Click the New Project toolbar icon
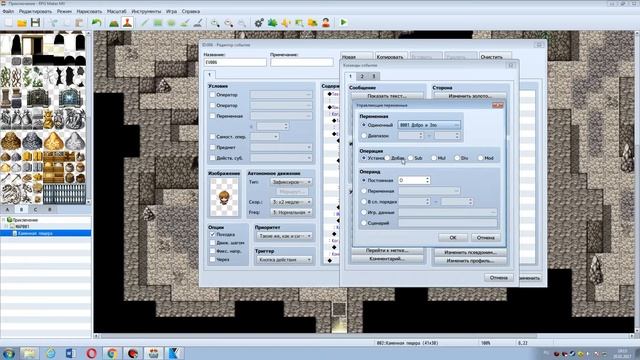640x360 pixels. (8, 23)
